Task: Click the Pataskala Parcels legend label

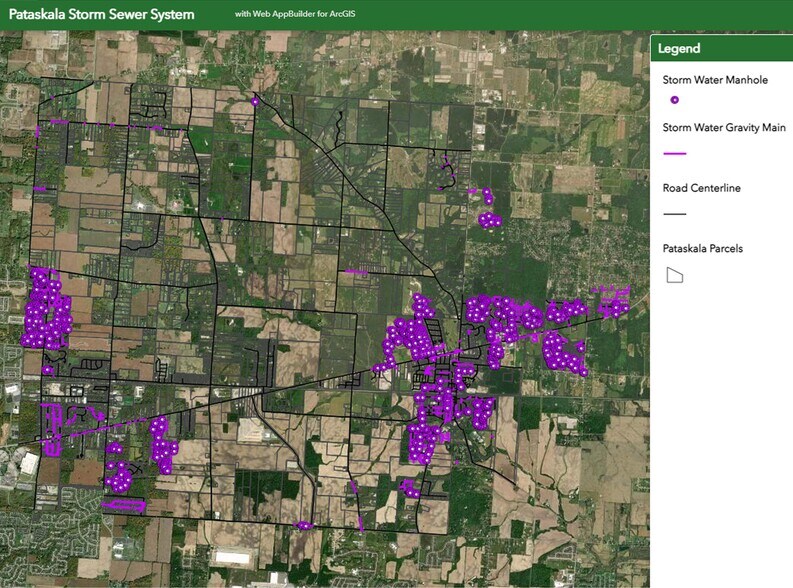Action: click(704, 248)
